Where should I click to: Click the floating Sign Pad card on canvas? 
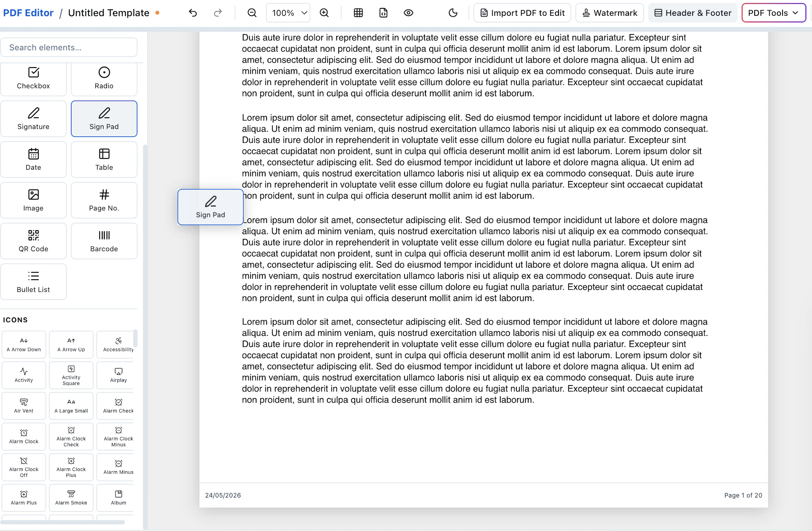point(210,207)
